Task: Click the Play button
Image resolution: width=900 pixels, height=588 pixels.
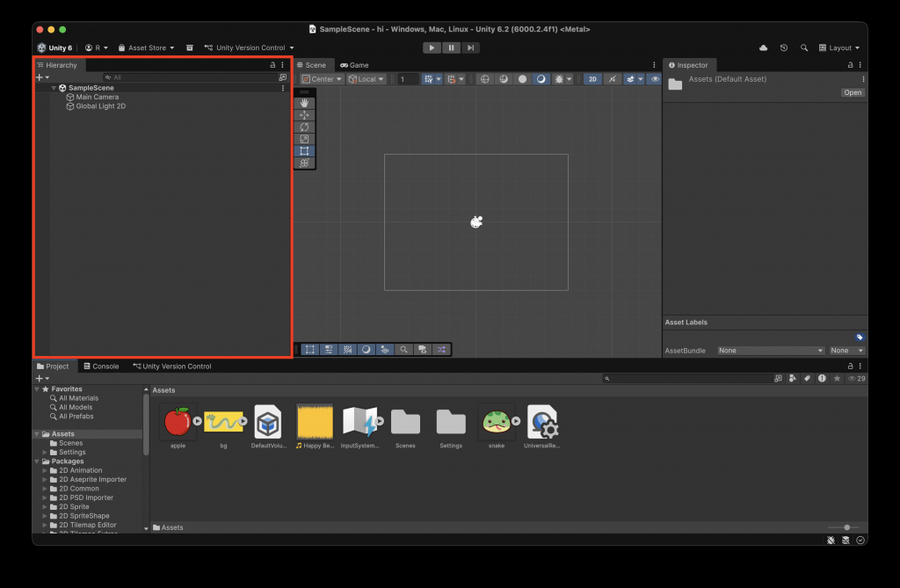Action: (x=432, y=47)
